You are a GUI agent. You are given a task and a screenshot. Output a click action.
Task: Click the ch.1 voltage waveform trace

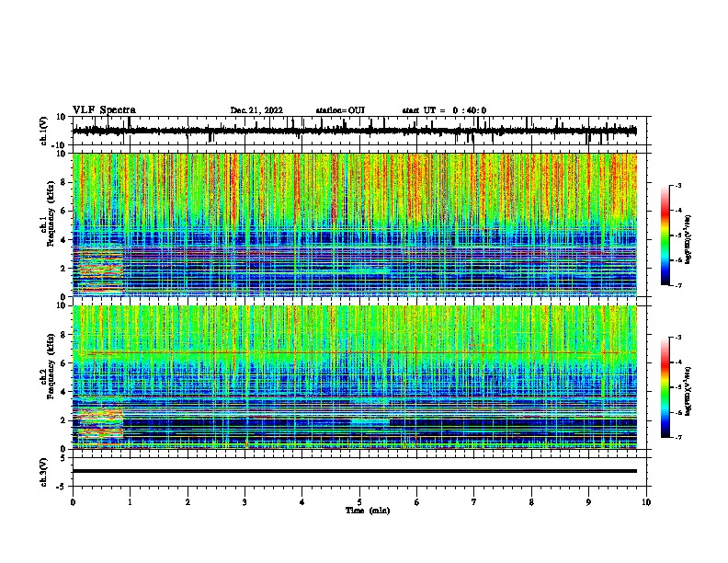click(x=354, y=131)
